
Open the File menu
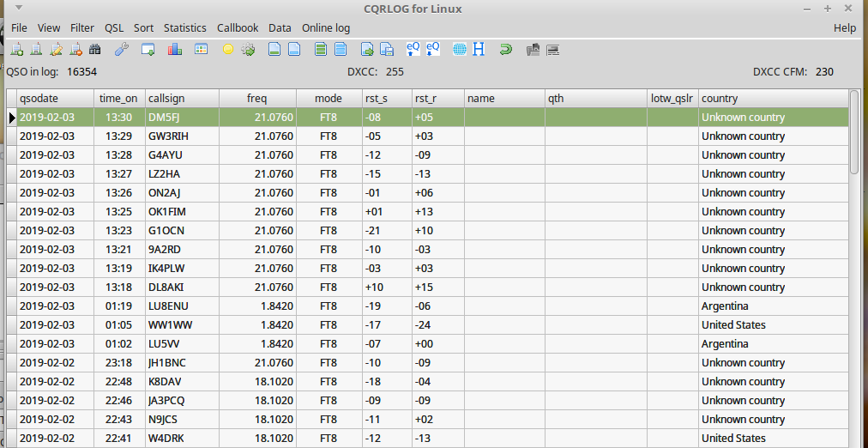[x=19, y=27]
